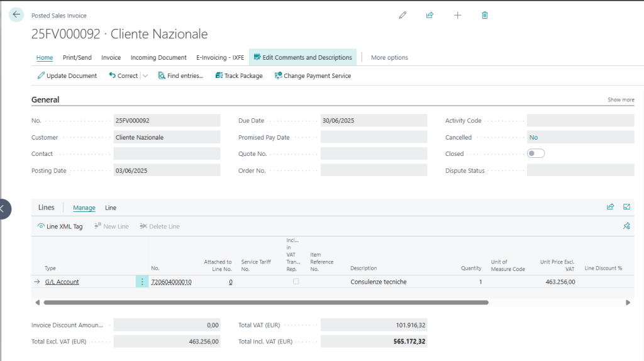The width and height of the screenshot is (644, 361).
Task: Expand General section with Show more
Action: (x=620, y=100)
